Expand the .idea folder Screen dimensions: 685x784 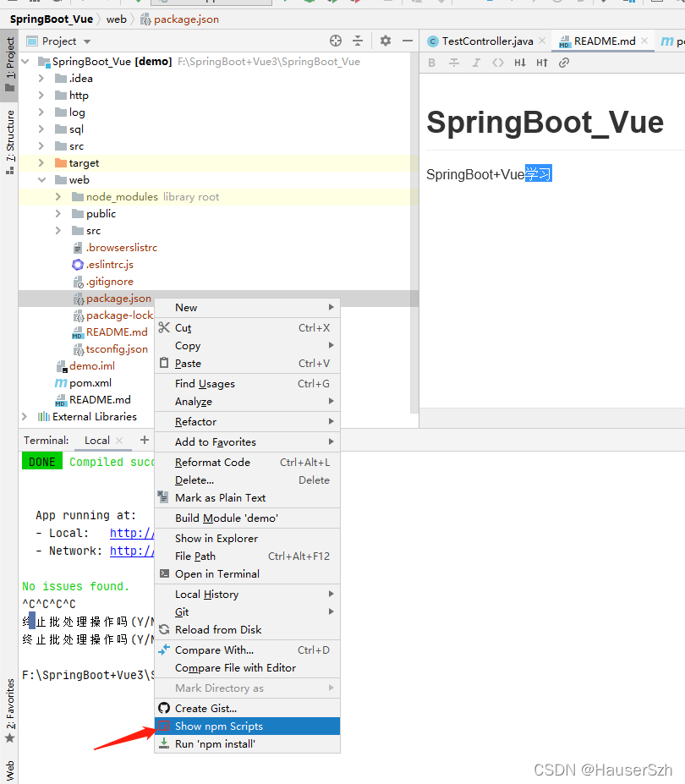[x=41, y=79]
